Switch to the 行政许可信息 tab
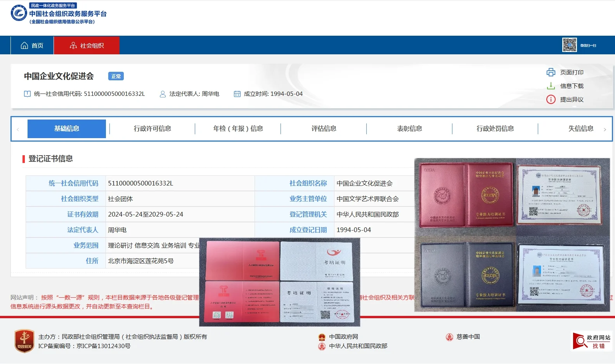This screenshot has height=364, width=615. (152, 128)
